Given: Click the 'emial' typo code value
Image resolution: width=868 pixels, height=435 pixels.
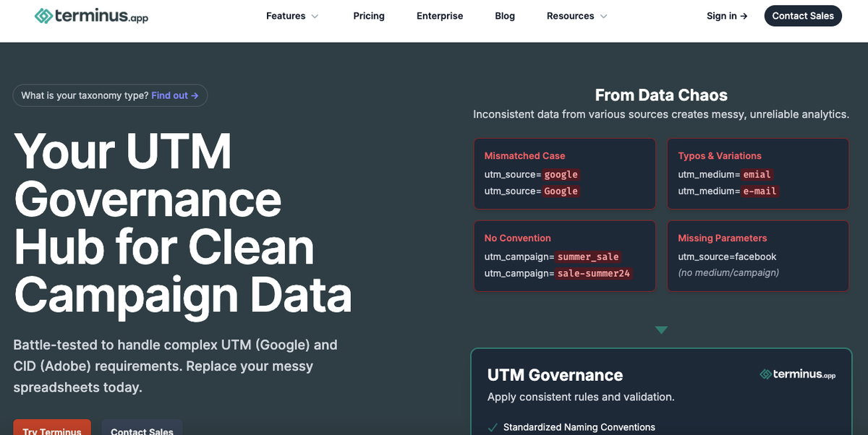Looking at the screenshot, I should (757, 174).
